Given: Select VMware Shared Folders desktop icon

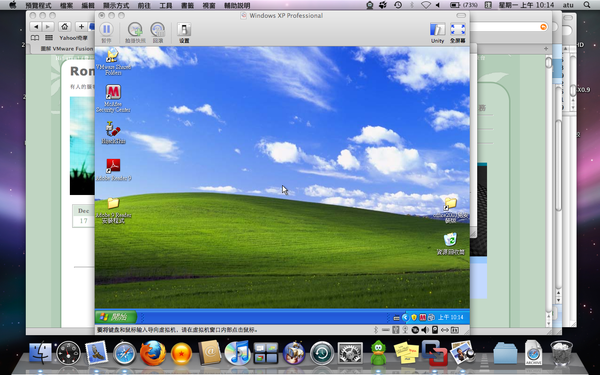Looking at the screenshot, I should tap(113, 61).
